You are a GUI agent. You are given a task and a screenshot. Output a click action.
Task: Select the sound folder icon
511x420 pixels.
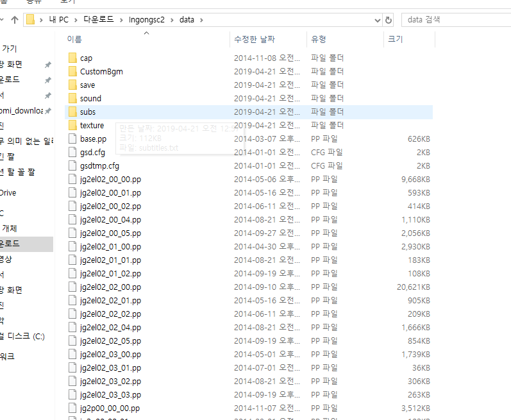point(72,98)
